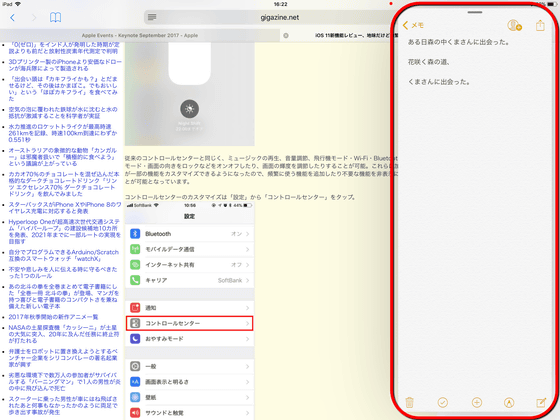Delete note with trash icon
Image resolution: width=560 pixels, height=420 pixels.
[409, 402]
